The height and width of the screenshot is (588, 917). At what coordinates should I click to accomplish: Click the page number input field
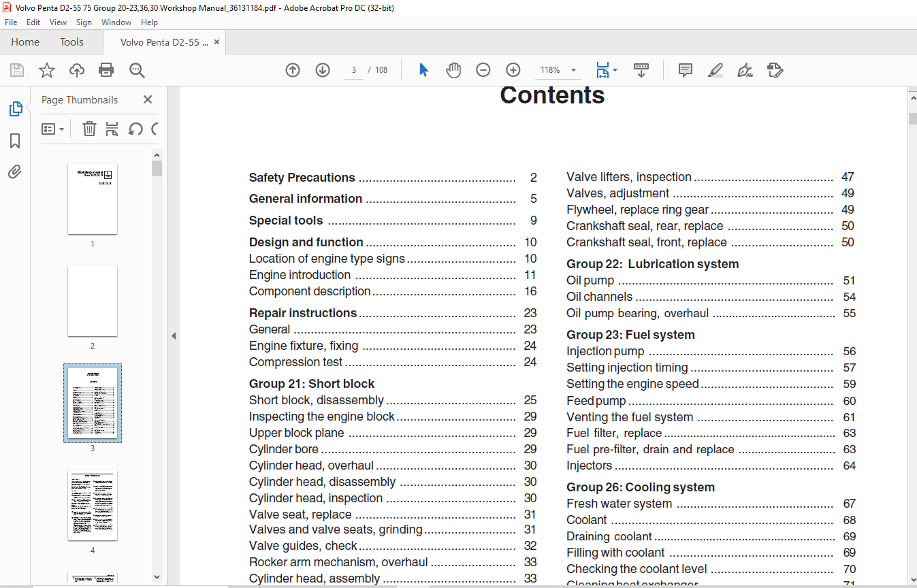point(354,70)
